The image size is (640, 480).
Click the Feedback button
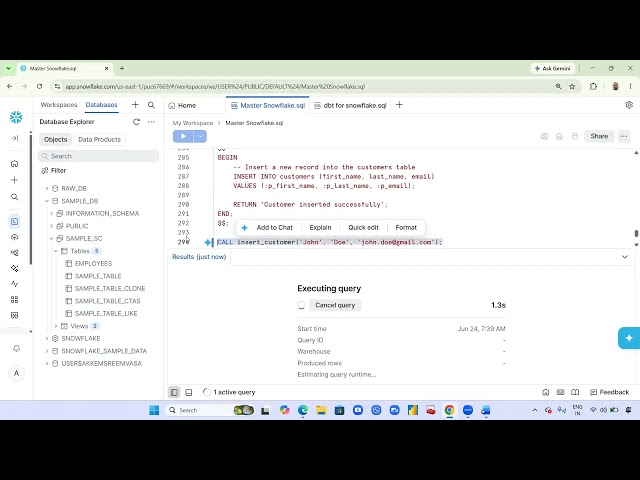609,392
